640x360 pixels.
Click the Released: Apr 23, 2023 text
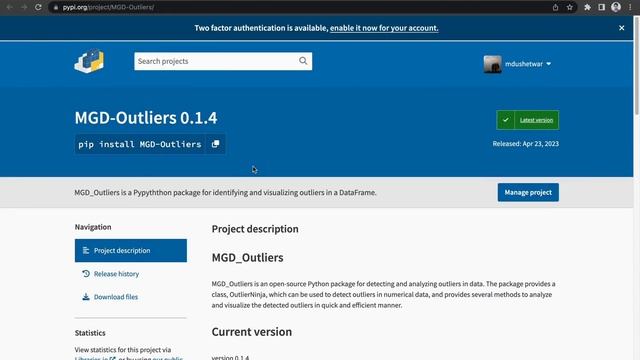526,144
